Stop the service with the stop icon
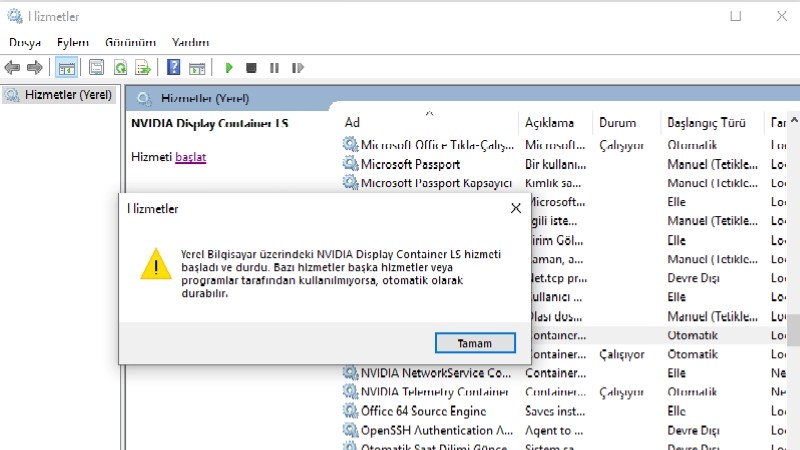Image resolution: width=800 pixels, height=450 pixels. tap(251, 68)
